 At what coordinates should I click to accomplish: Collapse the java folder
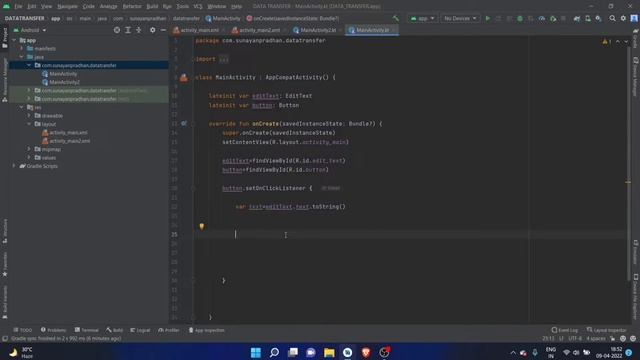(22, 57)
